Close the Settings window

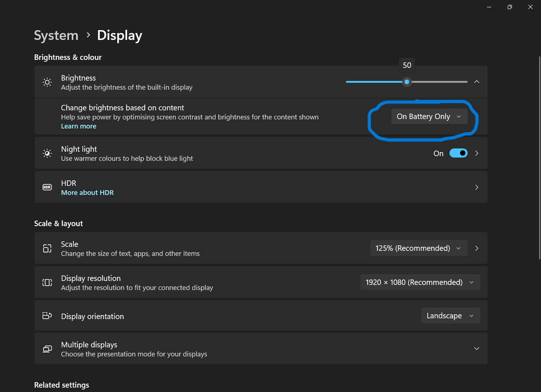(x=530, y=7)
